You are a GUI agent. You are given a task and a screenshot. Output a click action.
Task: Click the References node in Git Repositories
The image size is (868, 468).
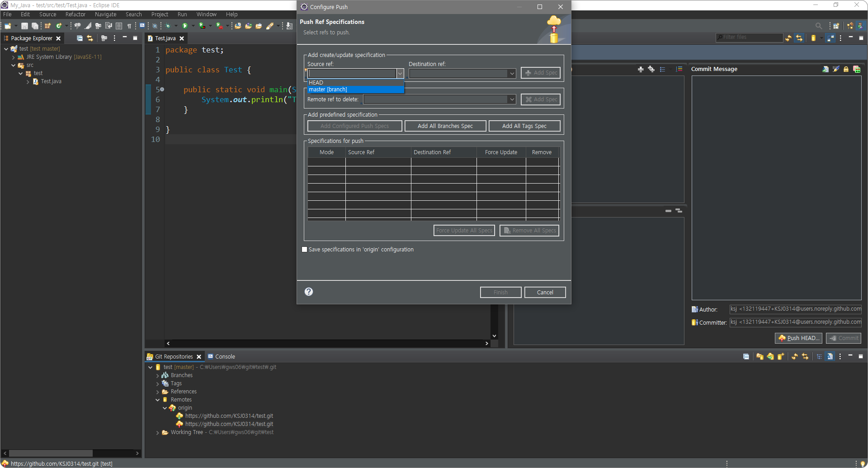[184, 392]
